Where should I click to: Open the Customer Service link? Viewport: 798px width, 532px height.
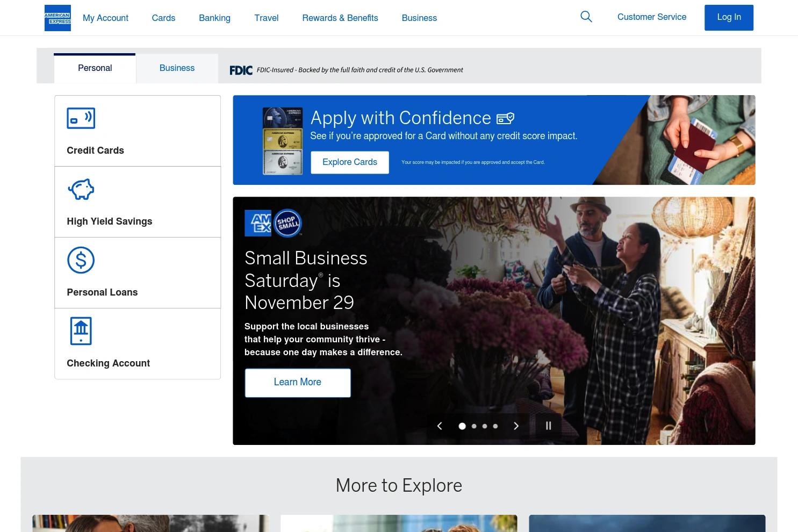click(x=652, y=17)
